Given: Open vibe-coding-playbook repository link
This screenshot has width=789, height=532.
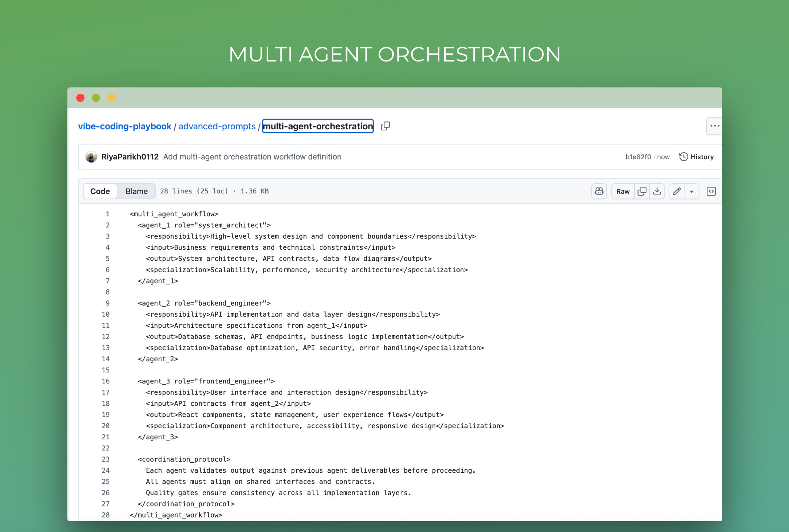Looking at the screenshot, I should (x=124, y=126).
